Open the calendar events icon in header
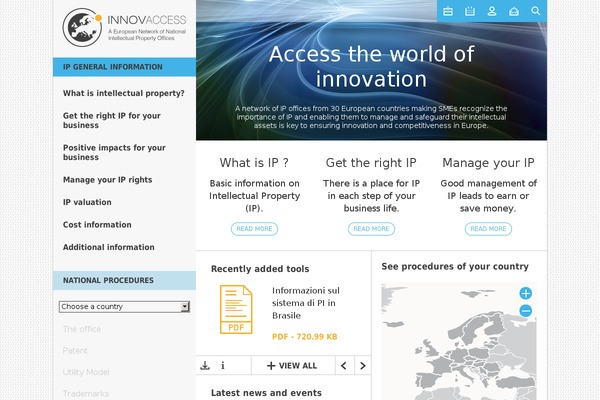The width and height of the screenshot is (600, 400). click(470, 11)
